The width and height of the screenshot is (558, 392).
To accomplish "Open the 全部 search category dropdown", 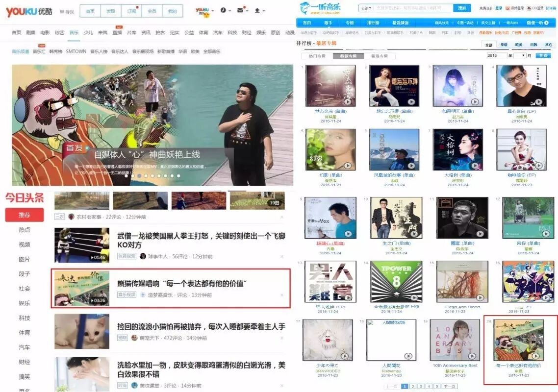I will click(x=366, y=8).
